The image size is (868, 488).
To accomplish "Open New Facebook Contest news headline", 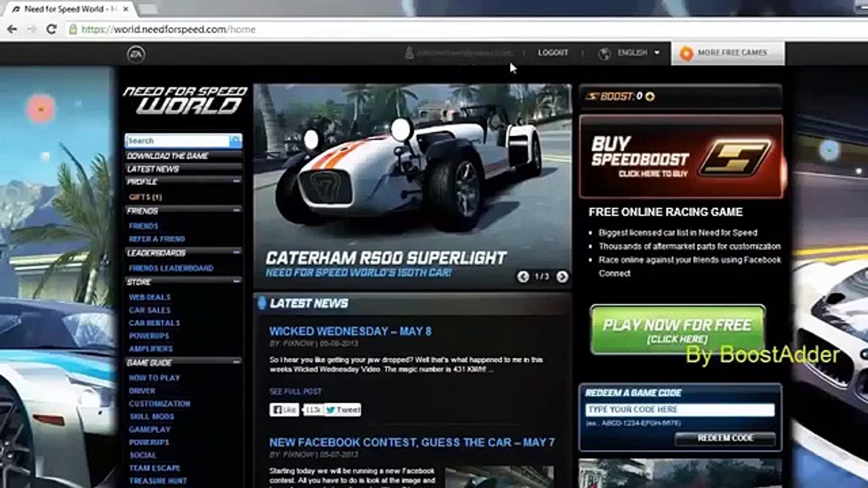I will coord(412,443).
